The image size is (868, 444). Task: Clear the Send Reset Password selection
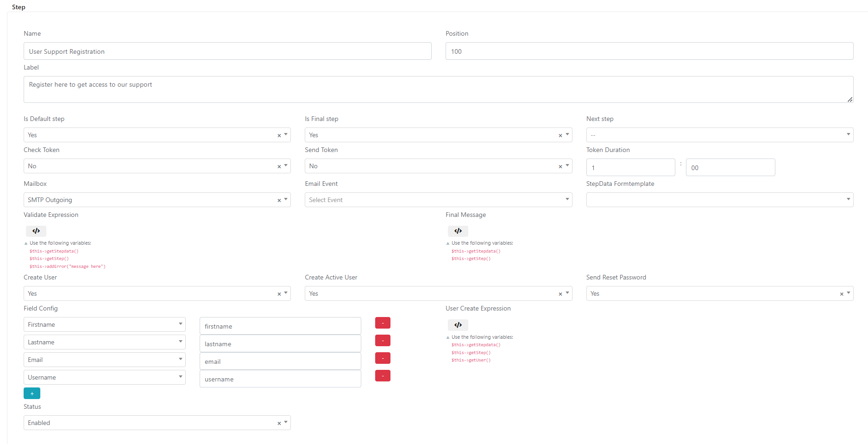pyautogui.click(x=842, y=294)
